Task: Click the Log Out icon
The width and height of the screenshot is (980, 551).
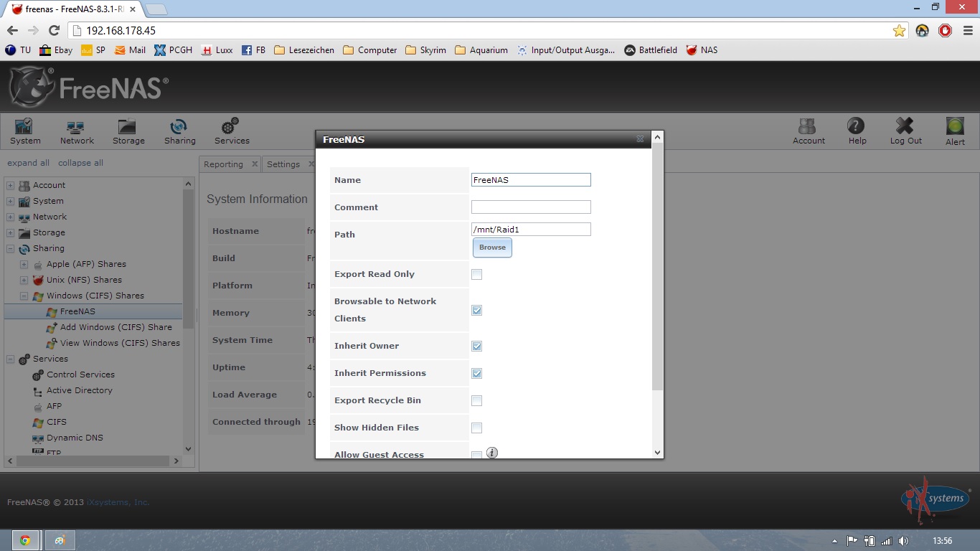Action: coord(905,132)
